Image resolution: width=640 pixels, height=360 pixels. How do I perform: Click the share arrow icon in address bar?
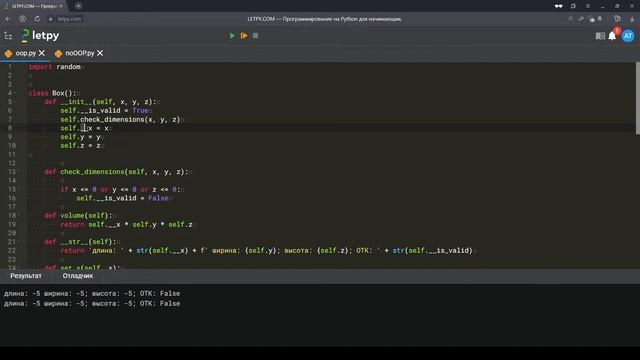pyautogui.click(x=581, y=19)
